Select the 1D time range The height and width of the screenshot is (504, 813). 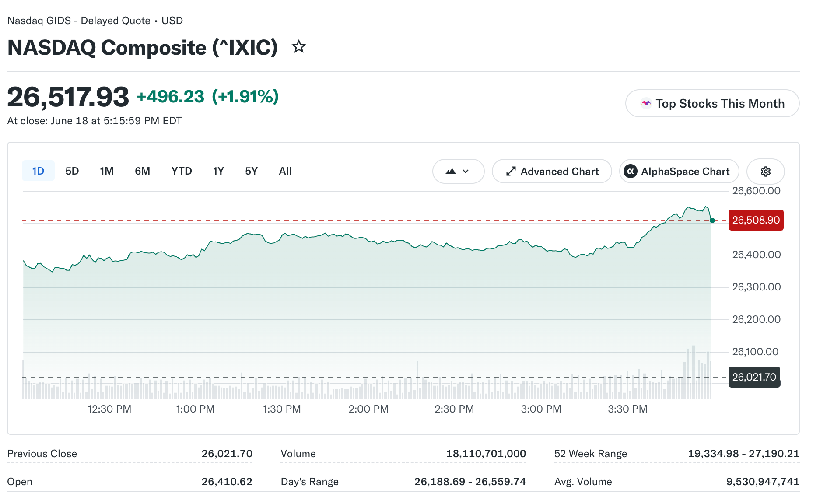[x=38, y=171]
